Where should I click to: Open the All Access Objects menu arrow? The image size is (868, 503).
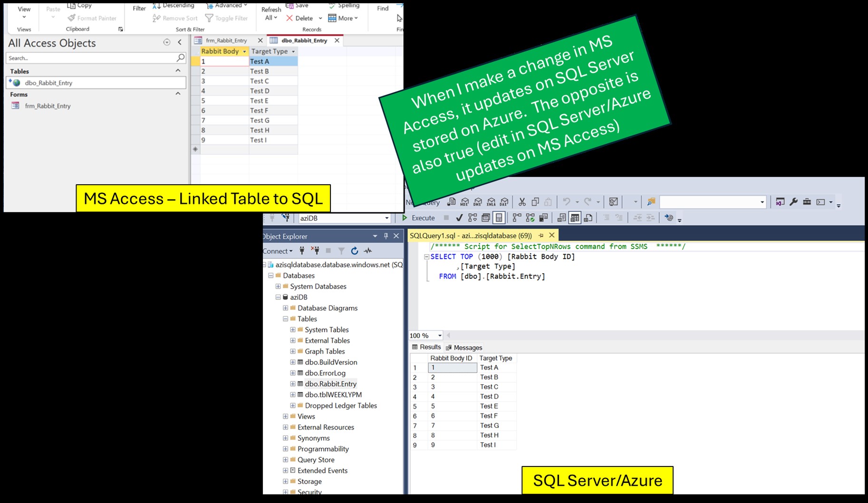(x=167, y=42)
